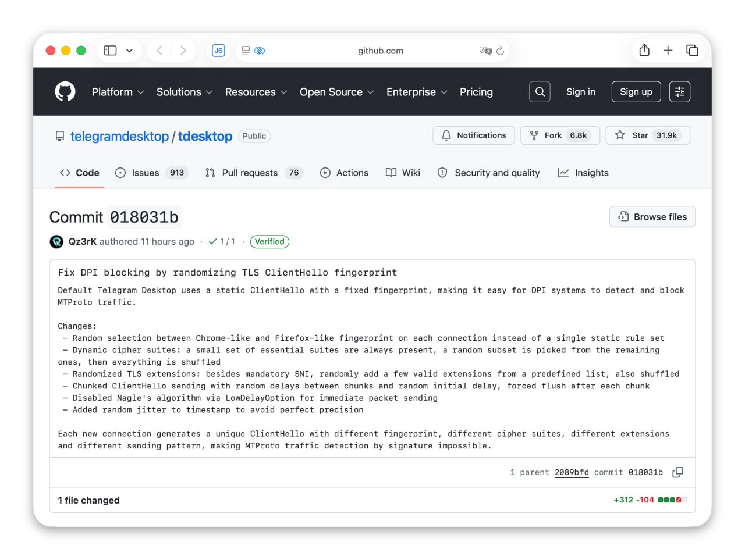Open the Pricing page
The image size is (745, 560).
coord(476,92)
